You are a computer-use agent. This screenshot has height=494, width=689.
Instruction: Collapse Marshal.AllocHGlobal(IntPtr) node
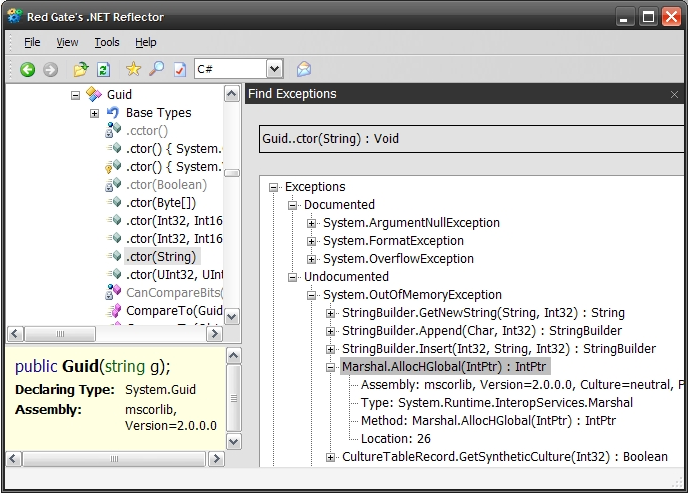pos(330,368)
